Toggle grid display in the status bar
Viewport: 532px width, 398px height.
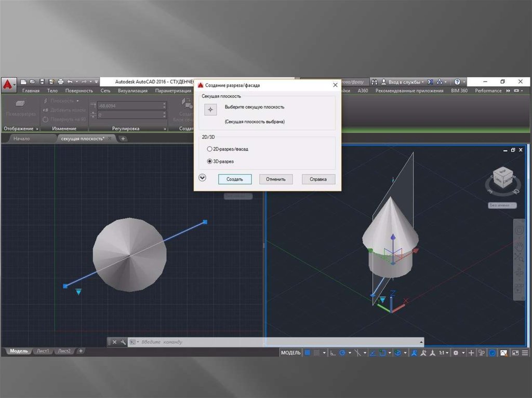308,353
